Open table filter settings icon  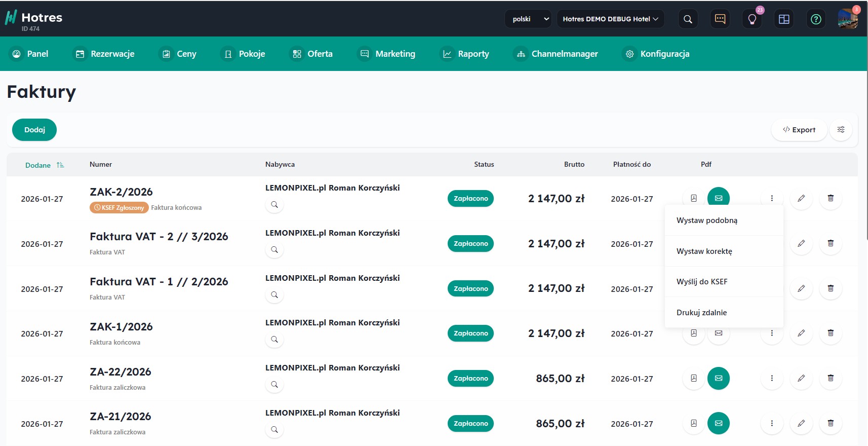click(841, 130)
